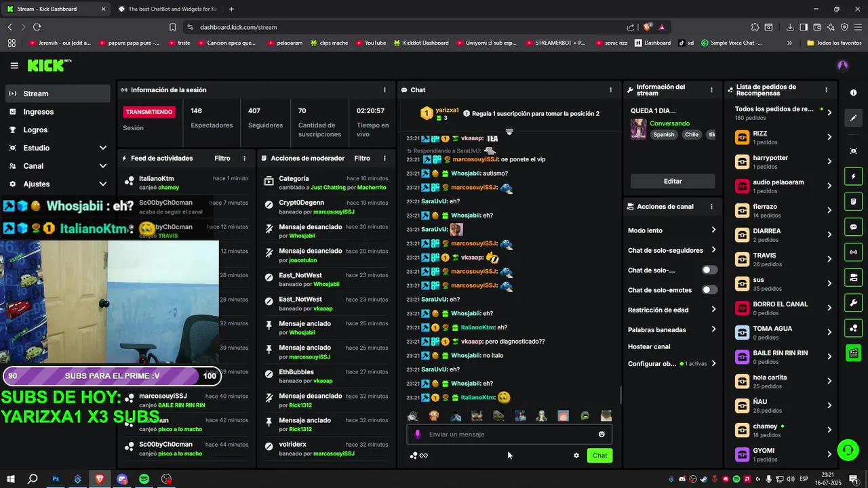
Task: Open three-dot menu of Información de la sesión
Action: click(x=384, y=89)
